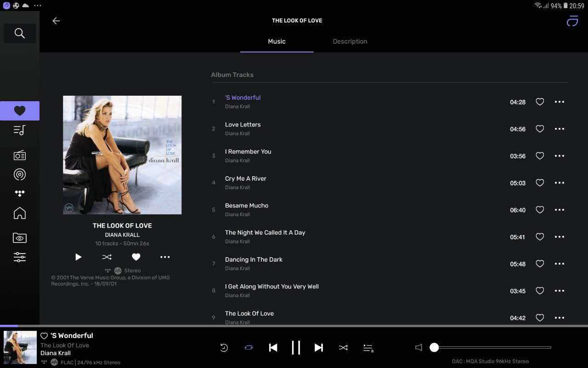
Task: Open the home icon in sidebar
Action: [19, 213]
